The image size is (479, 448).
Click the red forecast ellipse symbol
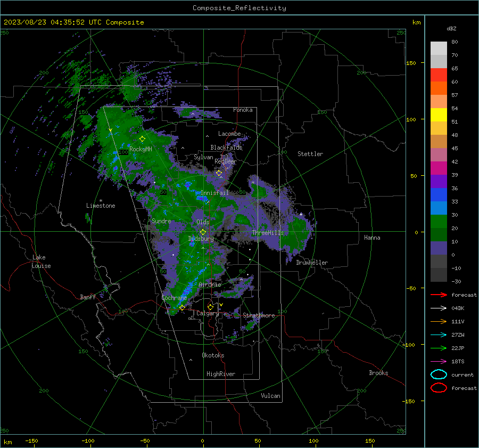point(439,388)
